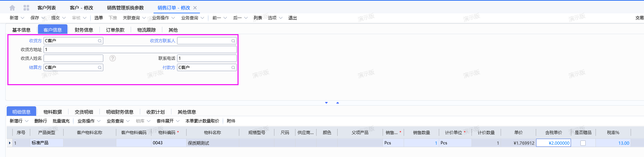Open the 物流跟踪 tab
Viewport: 644px width, 157px height.
[x=147, y=30]
